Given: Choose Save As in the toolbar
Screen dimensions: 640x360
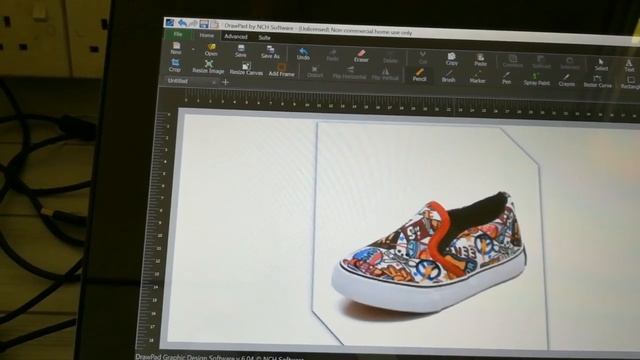Looking at the screenshot, I should click(270, 52).
